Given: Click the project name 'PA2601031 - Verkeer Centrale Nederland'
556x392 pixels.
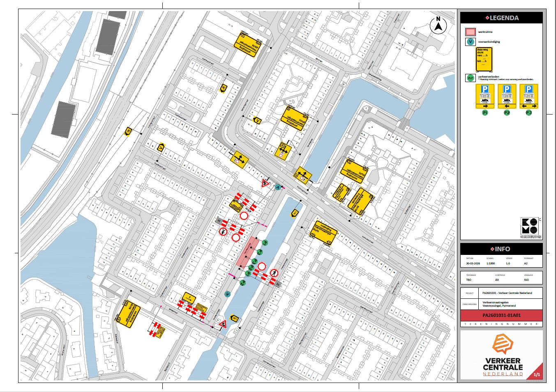Looking at the screenshot, I should 507,293.
